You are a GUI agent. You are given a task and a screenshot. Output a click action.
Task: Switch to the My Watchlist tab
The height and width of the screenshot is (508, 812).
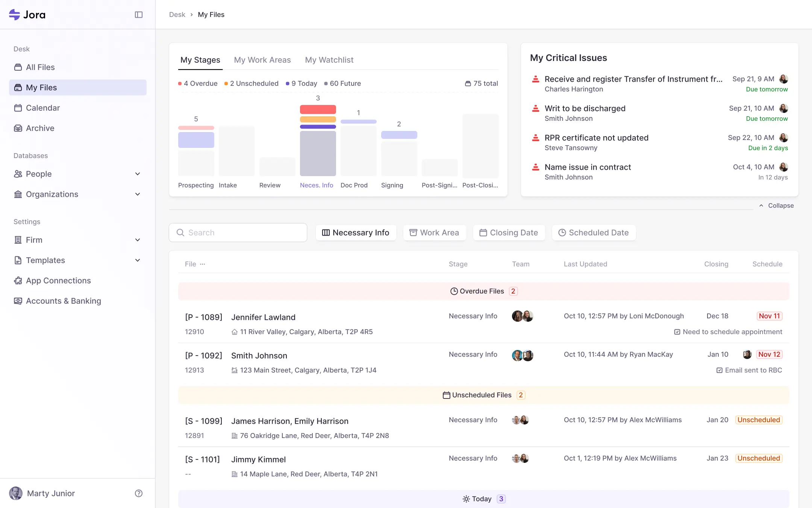[x=329, y=60]
